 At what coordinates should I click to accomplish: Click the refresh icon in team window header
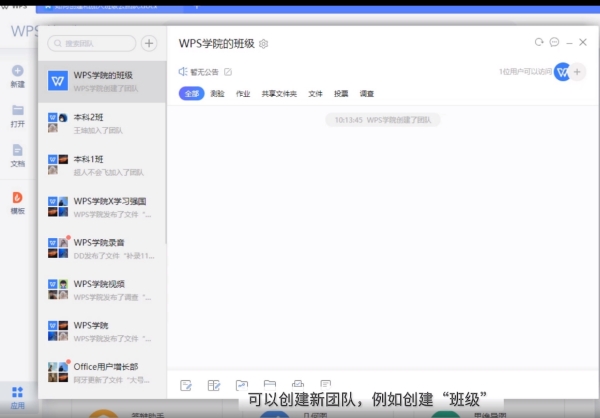(x=539, y=42)
